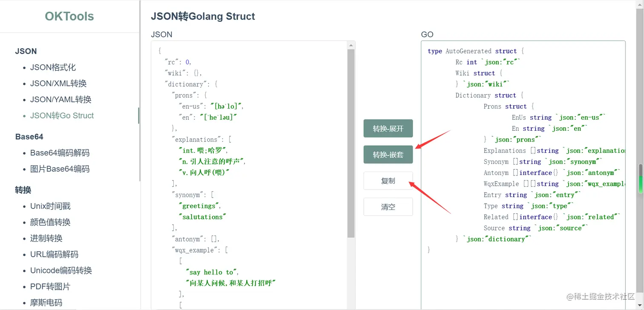The width and height of the screenshot is (644, 310).
Task: Click 复制 to copy Go output
Action: [x=388, y=181]
